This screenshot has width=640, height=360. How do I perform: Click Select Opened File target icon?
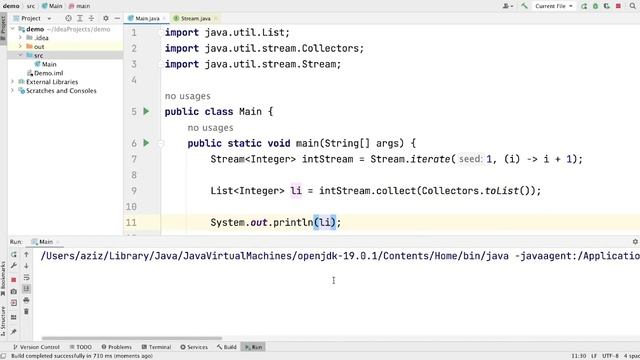(x=68, y=18)
